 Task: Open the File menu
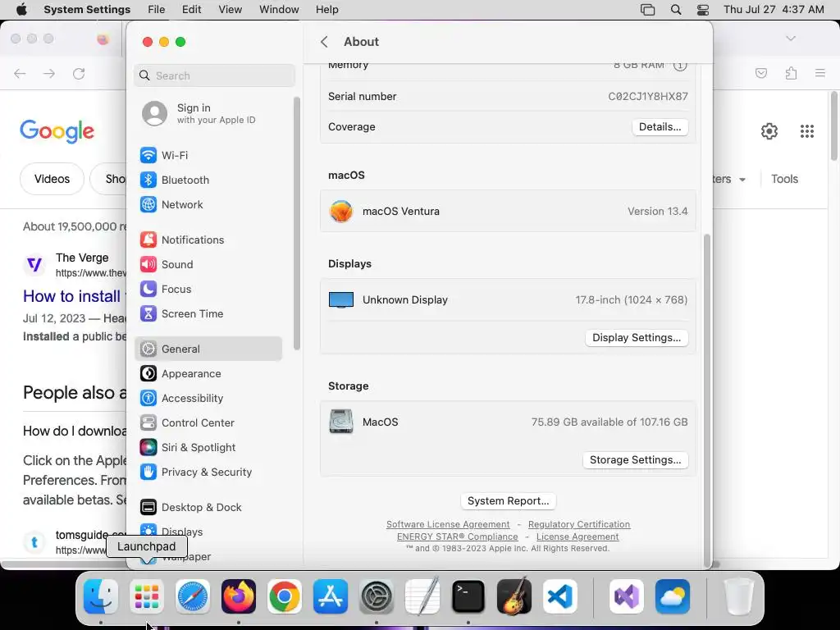[157, 10]
